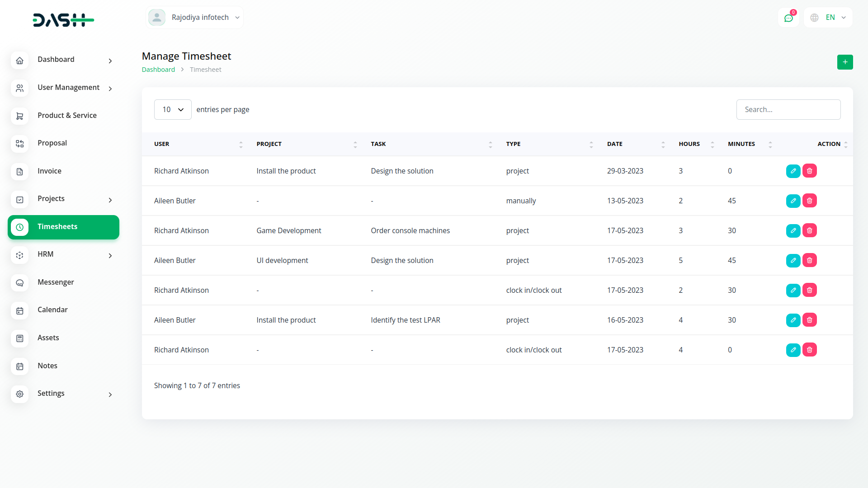This screenshot has height=488, width=868.
Task: Edit the Identify the test LPAR entry
Action: 793,320
